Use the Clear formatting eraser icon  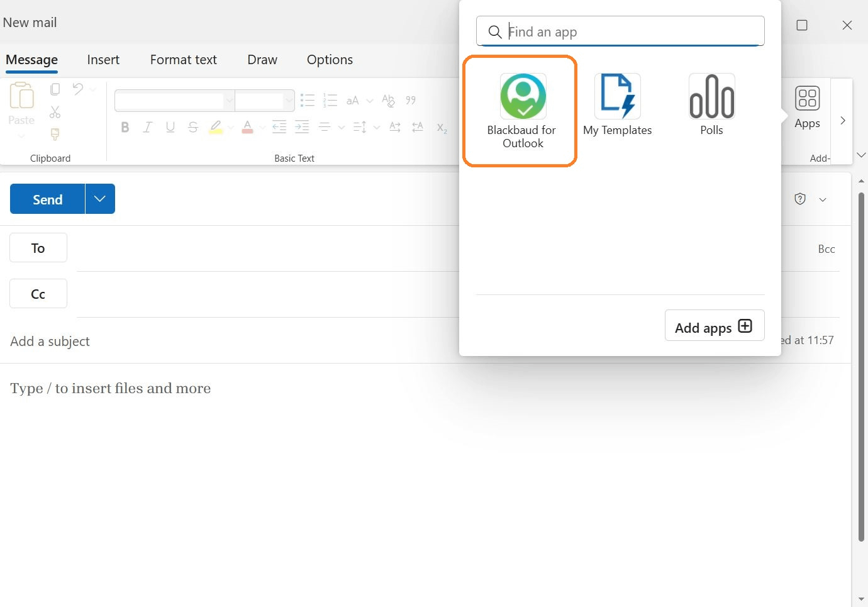tap(388, 101)
